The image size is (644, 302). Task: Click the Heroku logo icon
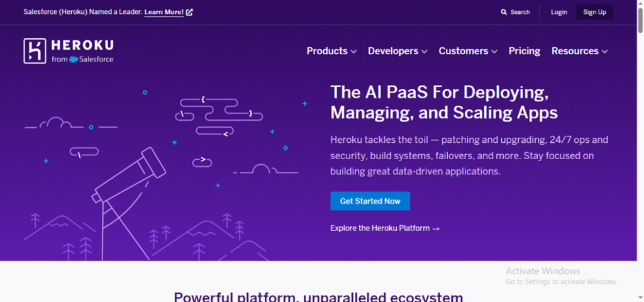click(x=35, y=51)
